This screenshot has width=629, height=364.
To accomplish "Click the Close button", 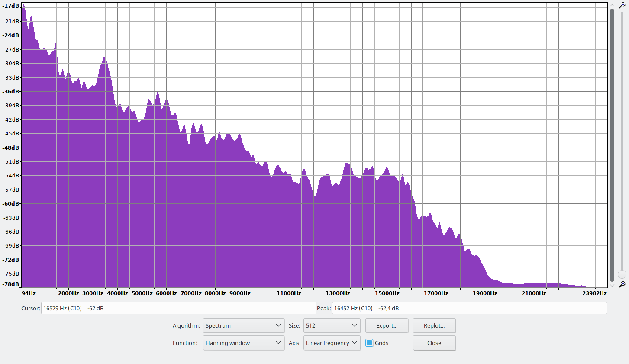I will [434, 343].
